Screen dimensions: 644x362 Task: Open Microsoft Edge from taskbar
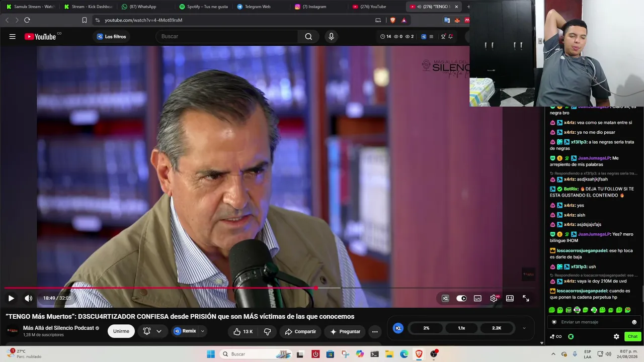pyautogui.click(x=404, y=354)
